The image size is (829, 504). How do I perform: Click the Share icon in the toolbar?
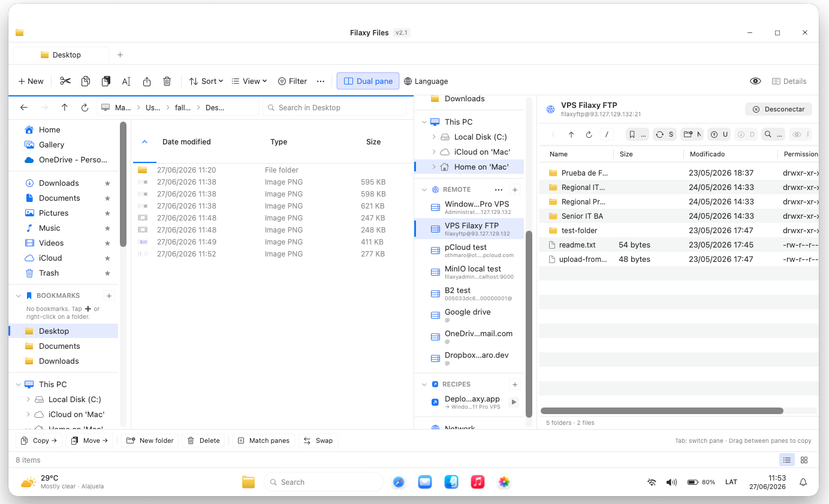click(147, 81)
